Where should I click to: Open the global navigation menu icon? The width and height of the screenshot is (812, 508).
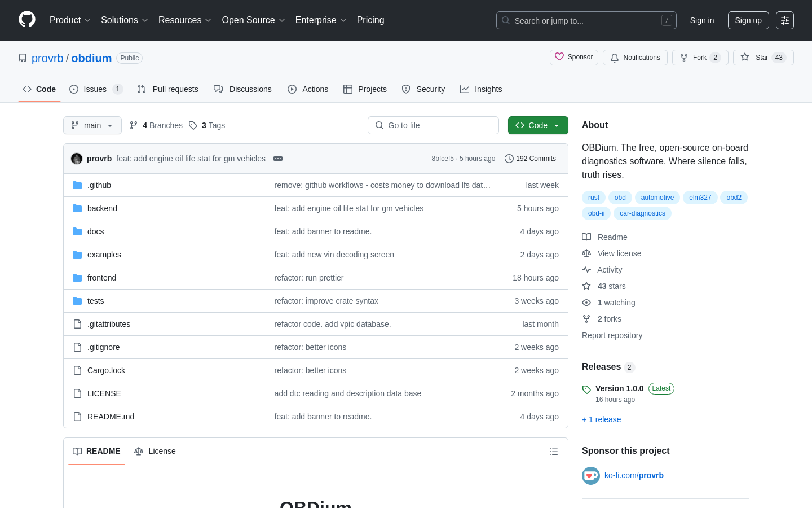785,20
